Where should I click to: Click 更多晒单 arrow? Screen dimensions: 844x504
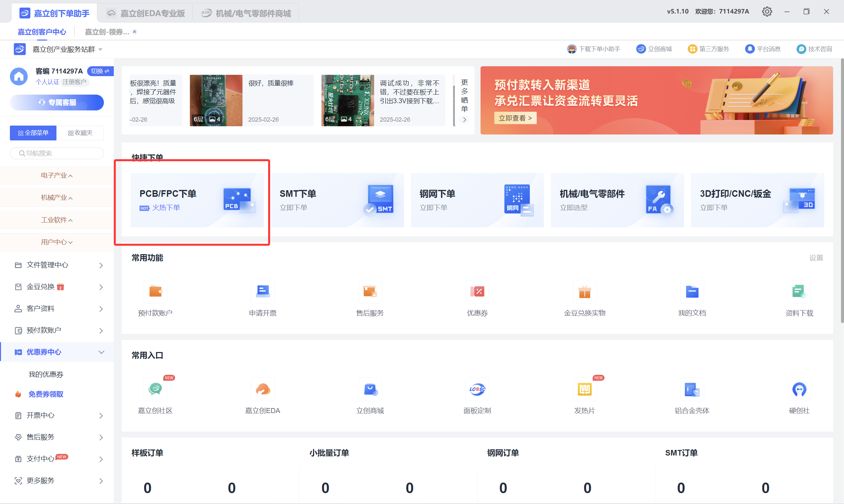464,120
